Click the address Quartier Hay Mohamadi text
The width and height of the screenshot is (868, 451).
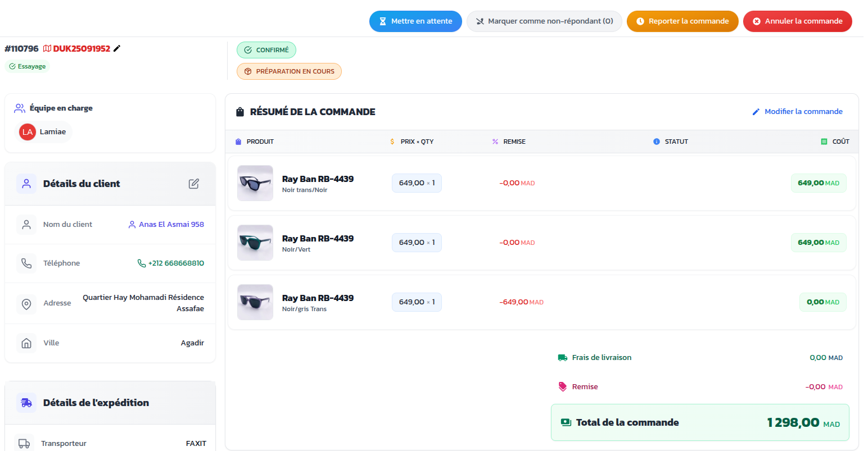point(143,303)
